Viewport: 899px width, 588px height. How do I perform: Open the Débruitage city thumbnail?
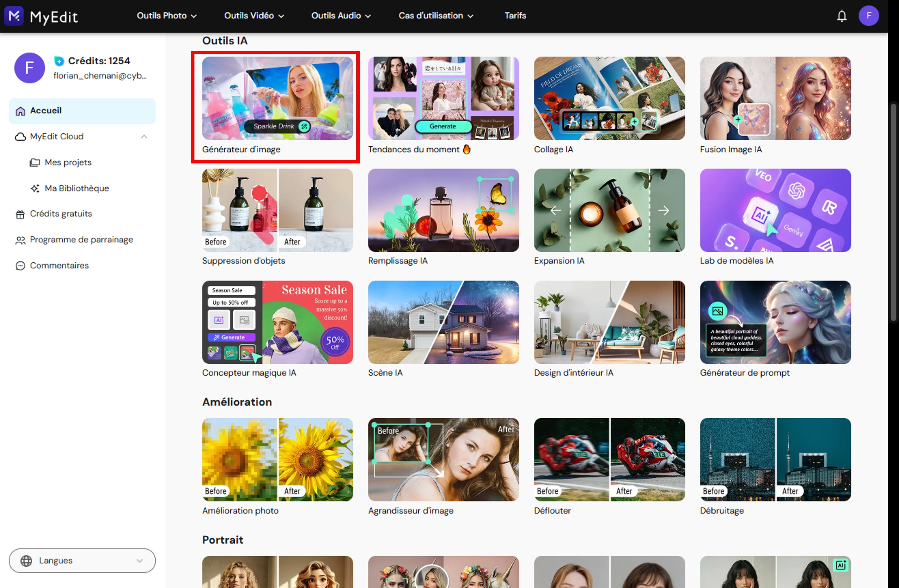click(x=775, y=460)
